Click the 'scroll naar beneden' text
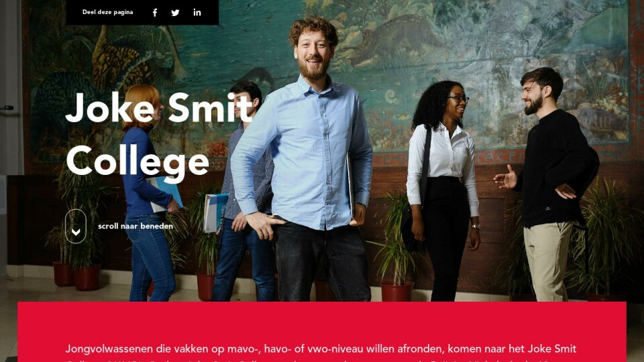 pos(136,226)
